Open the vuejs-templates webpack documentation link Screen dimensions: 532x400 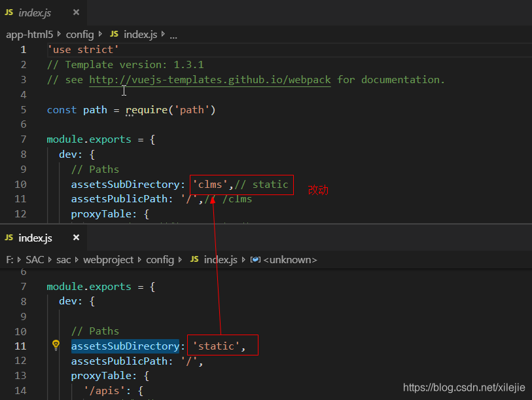209,80
